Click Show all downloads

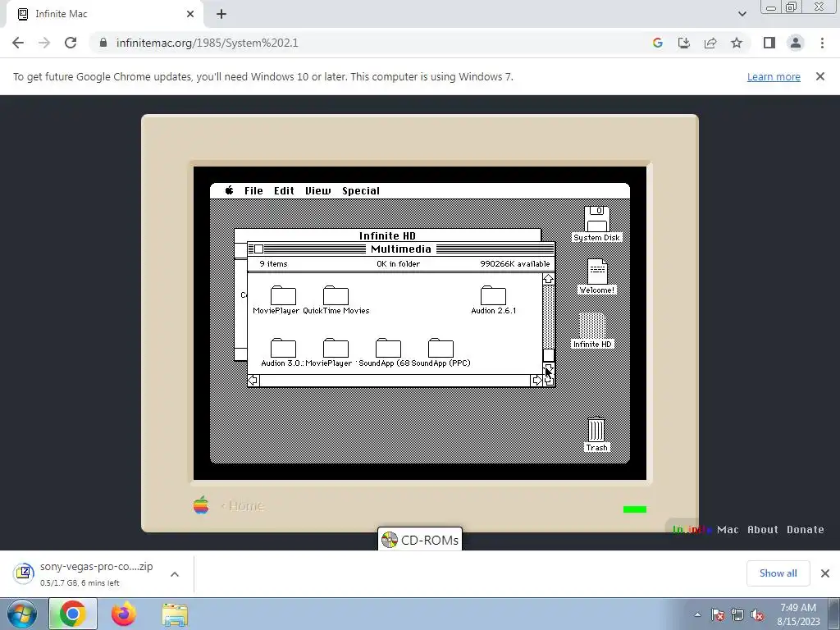coord(778,573)
